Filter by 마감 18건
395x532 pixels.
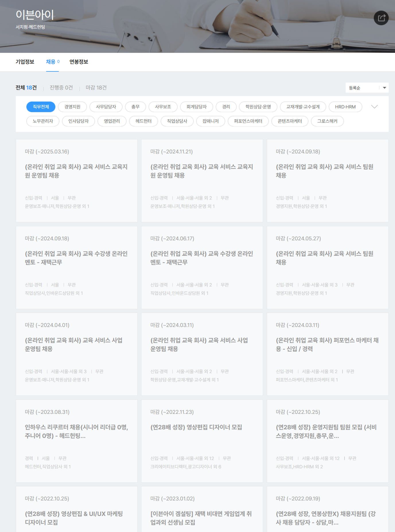click(96, 87)
